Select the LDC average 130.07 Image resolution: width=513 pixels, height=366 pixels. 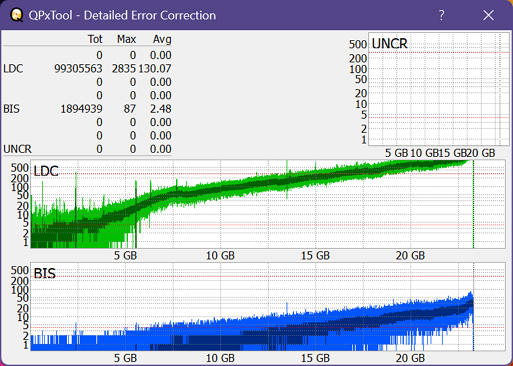[155, 69]
